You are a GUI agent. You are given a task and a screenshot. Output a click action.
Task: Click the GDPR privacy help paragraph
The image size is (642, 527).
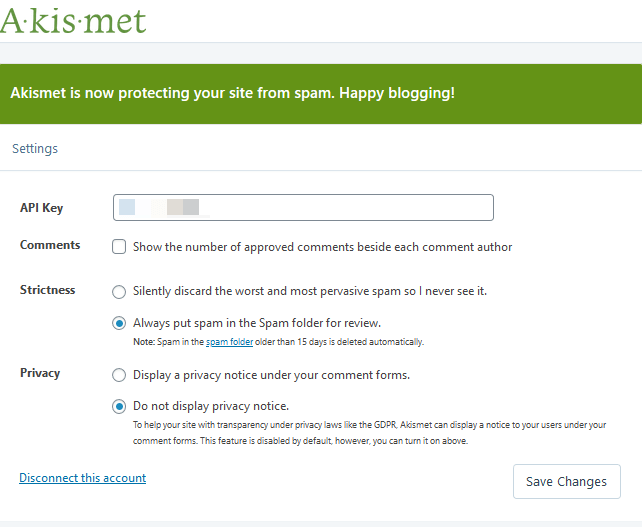(x=369, y=432)
